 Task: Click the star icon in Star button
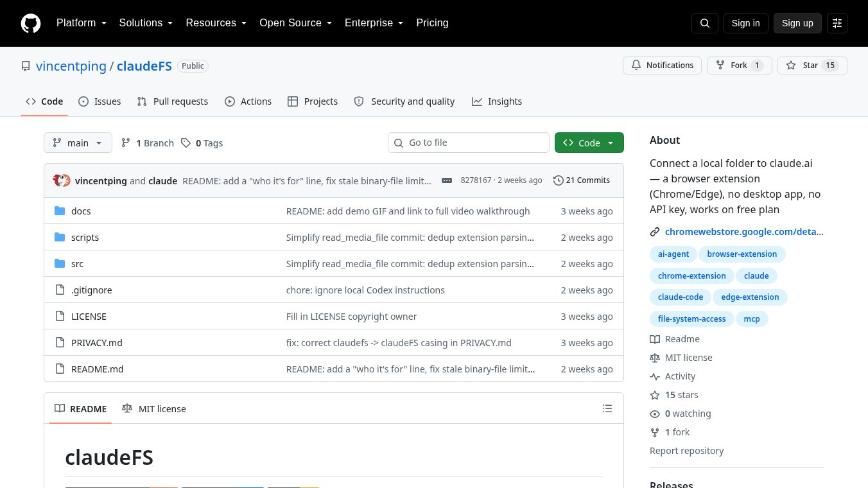(791, 65)
